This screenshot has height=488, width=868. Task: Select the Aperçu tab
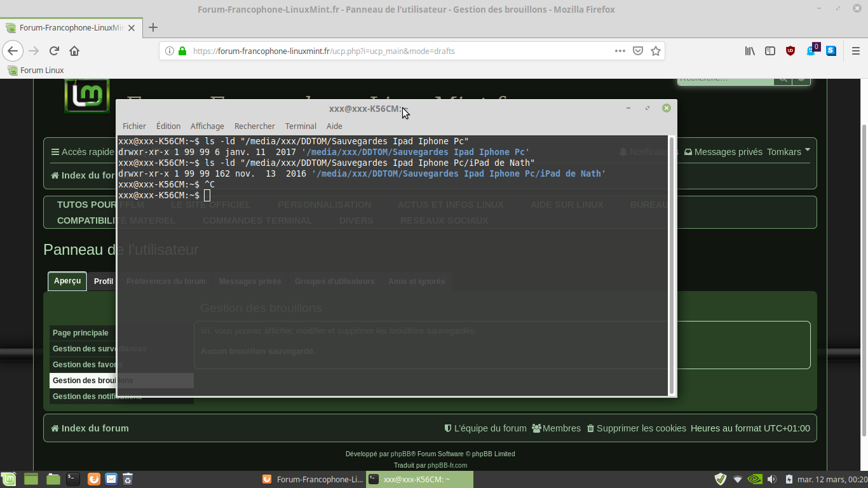pos(67,281)
